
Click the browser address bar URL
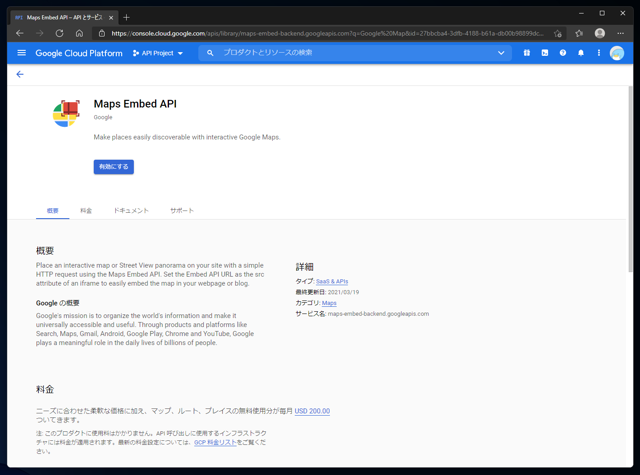point(327,33)
